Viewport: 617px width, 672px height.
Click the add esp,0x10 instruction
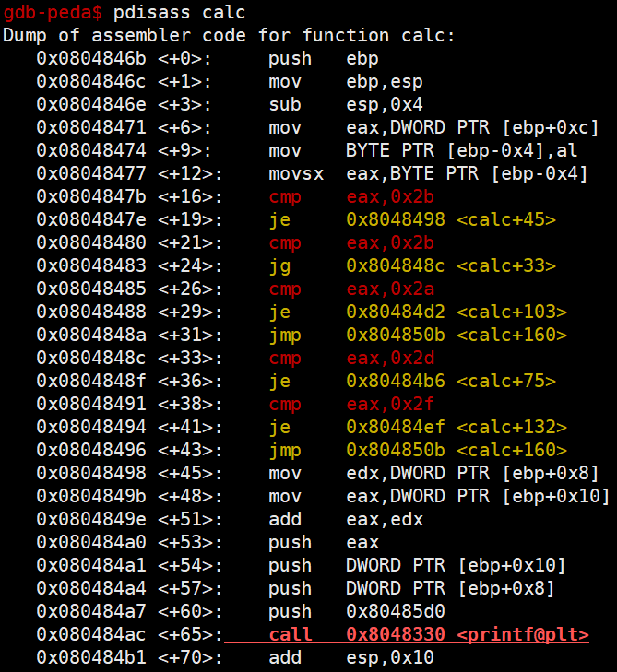pos(351,657)
